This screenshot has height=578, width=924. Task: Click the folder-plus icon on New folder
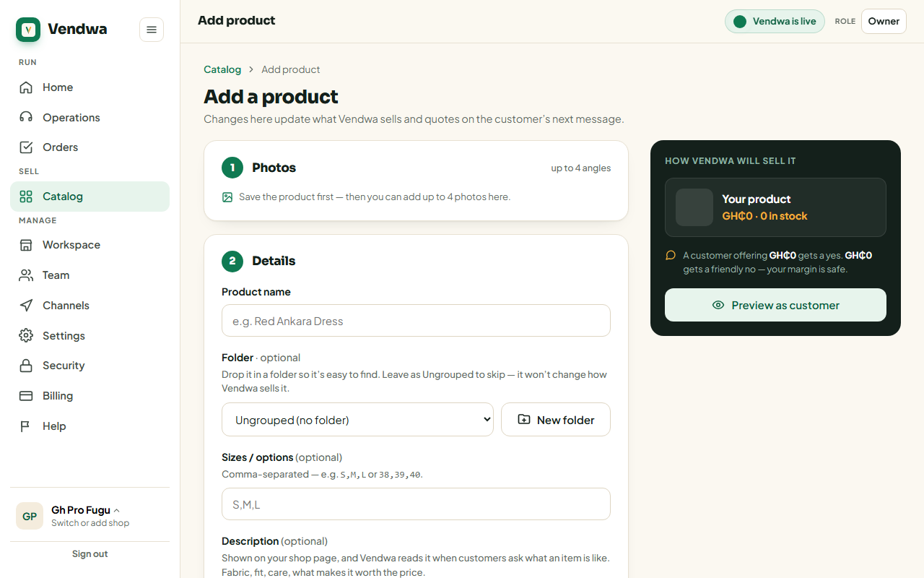(524, 420)
